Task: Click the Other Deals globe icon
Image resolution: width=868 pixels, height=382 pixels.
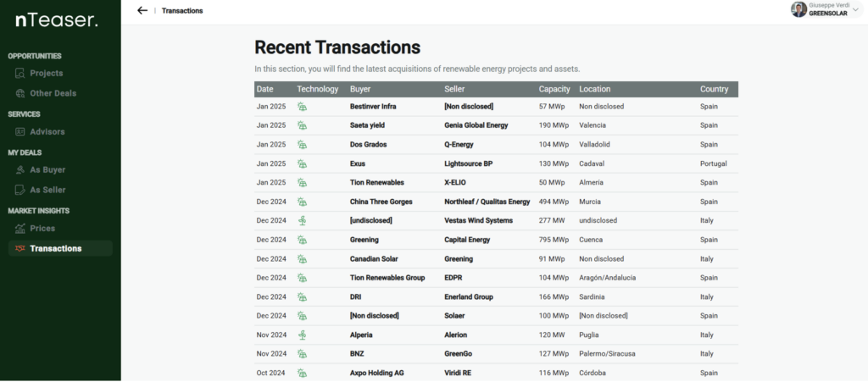Action: click(x=20, y=93)
